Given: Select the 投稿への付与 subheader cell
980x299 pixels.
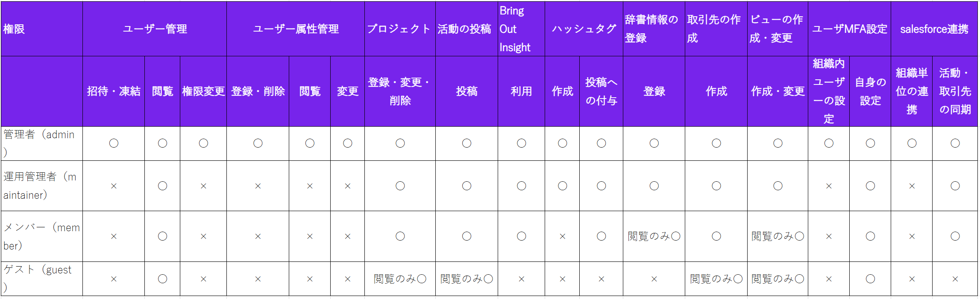Looking at the screenshot, I should [601, 91].
